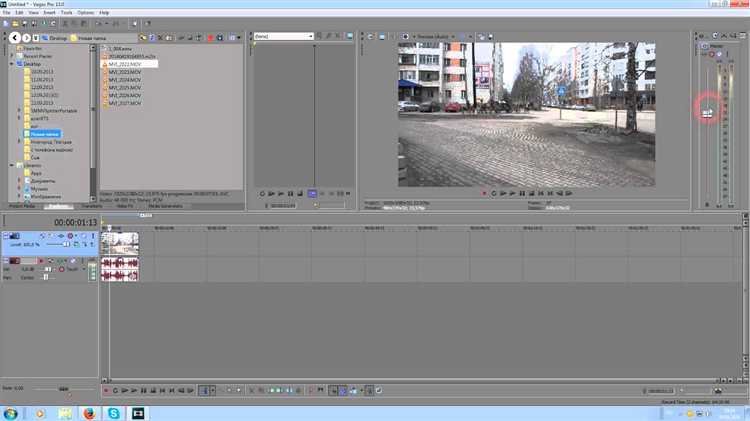Open the 11.09.2013 folder in the tree
Image resolution: width=750 pixels, height=421 pixels.
42,79
